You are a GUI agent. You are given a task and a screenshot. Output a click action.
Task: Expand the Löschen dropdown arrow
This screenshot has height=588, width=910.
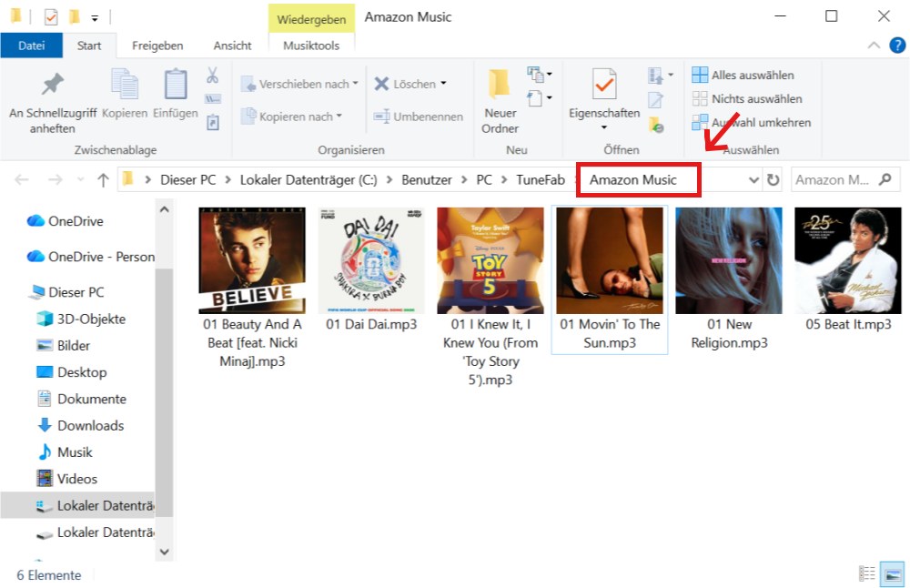(443, 83)
